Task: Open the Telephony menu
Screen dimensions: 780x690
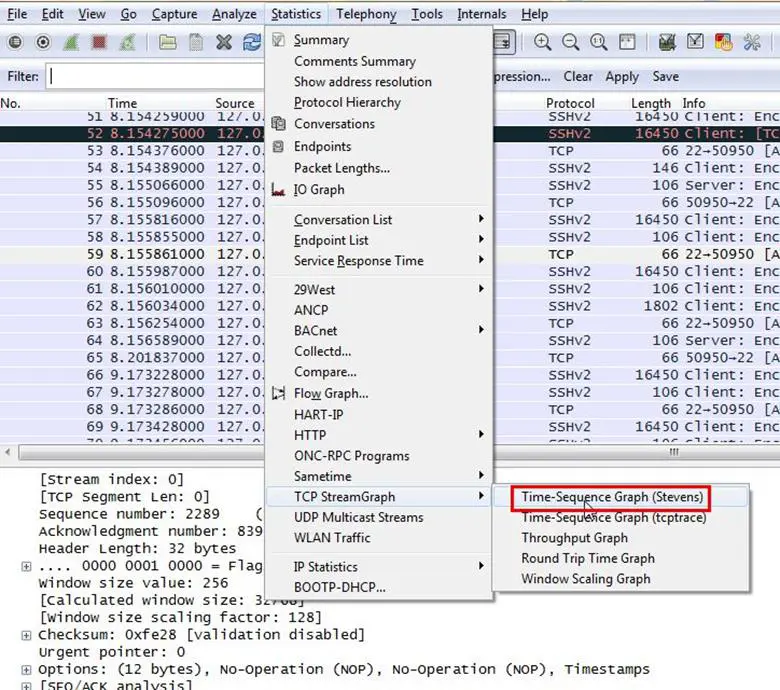Action: pos(366,14)
